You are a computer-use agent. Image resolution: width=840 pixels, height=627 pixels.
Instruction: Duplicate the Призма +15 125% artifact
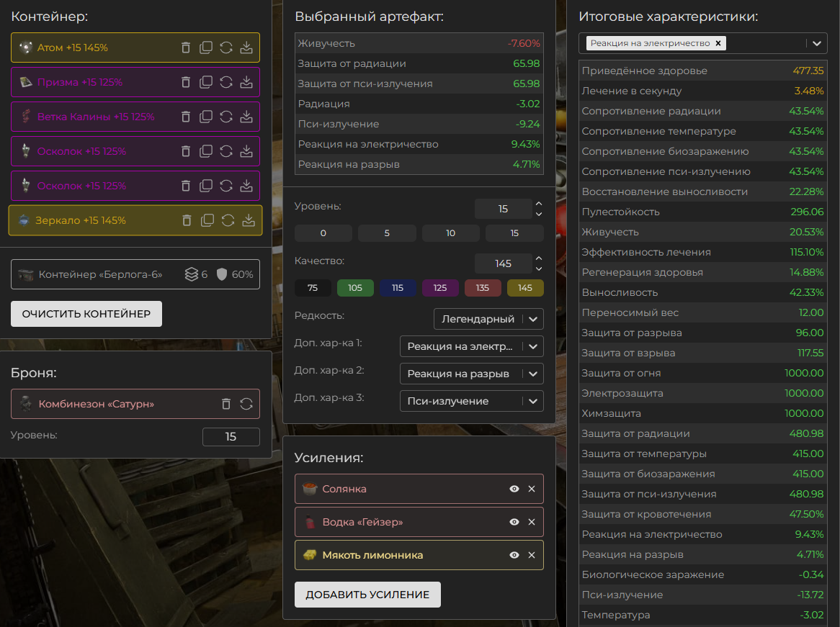point(206,82)
